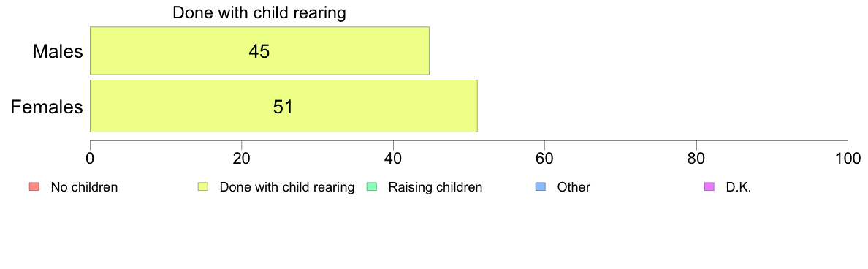The image size is (868, 269).
Task: Click the purple D.K. legend swatch
Action: pos(709,187)
